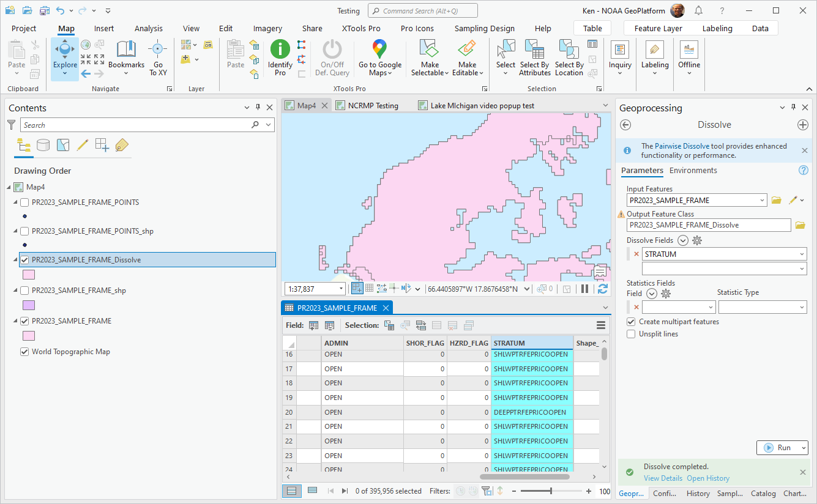The image size is (817, 504).
Task: Expand the map scale dropdown
Action: [x=341, y=289]
